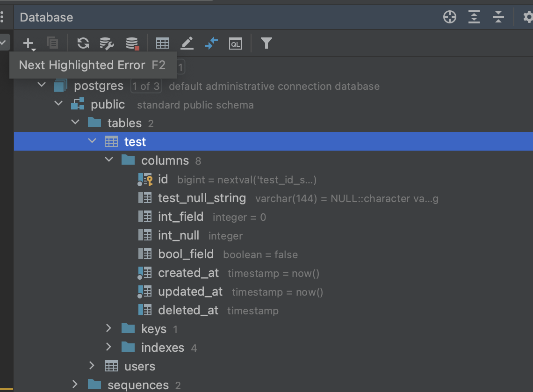533x392 pixels.
Task: Expand the users table
Action: pos(92,366)
